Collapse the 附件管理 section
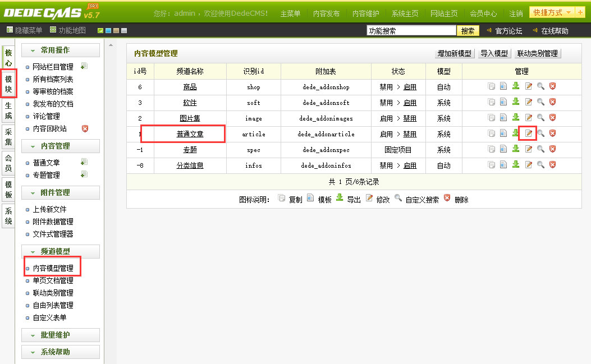Screen dimensions: 591x364 [61, 192]
